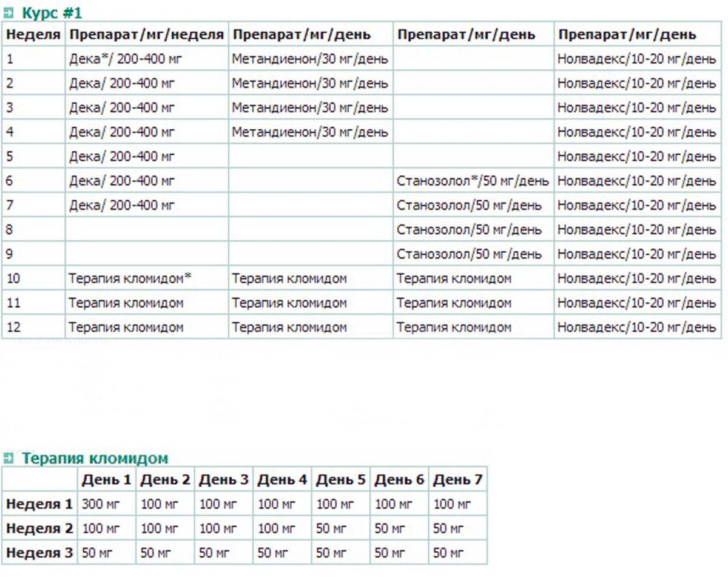Select the День 7 column header

[457, 480]
